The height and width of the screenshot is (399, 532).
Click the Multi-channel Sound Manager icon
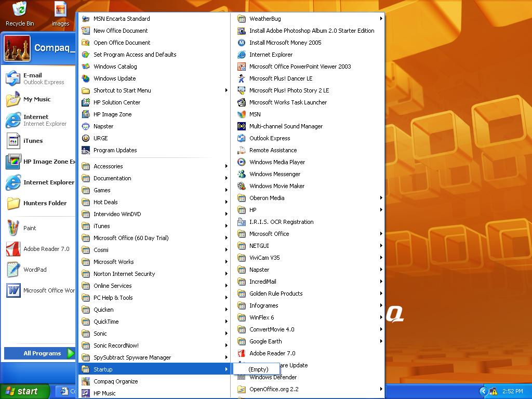(242, 126)
